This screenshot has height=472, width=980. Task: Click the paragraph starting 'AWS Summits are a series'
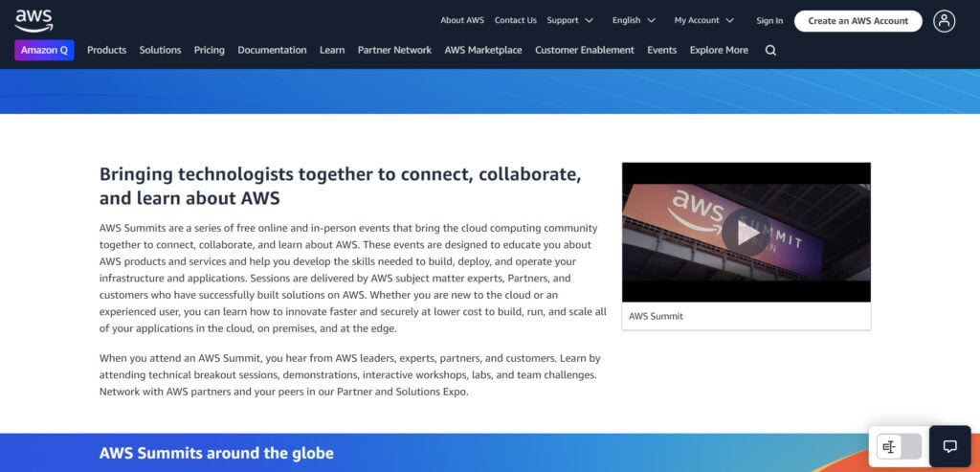353,279
